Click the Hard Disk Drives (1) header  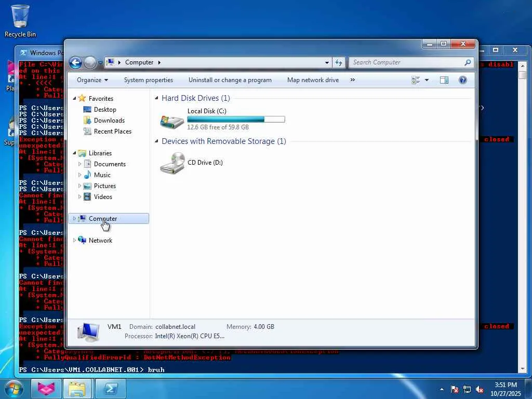coord(196,98)
